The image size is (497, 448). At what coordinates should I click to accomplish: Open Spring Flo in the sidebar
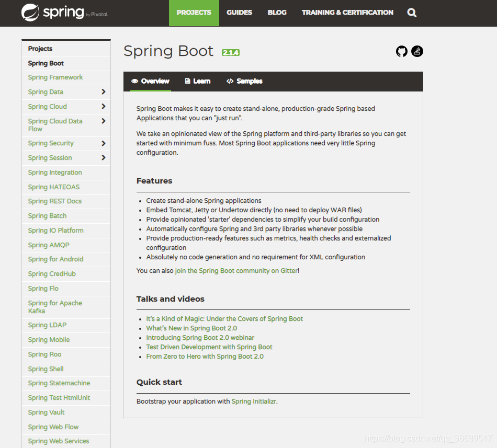[x=43, y=289]
